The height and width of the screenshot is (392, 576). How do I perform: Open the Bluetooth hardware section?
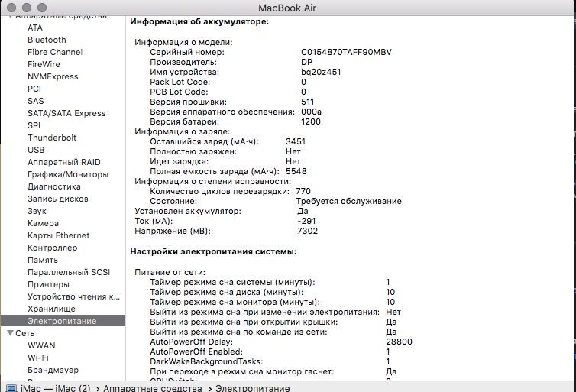[x=47, y=40]
